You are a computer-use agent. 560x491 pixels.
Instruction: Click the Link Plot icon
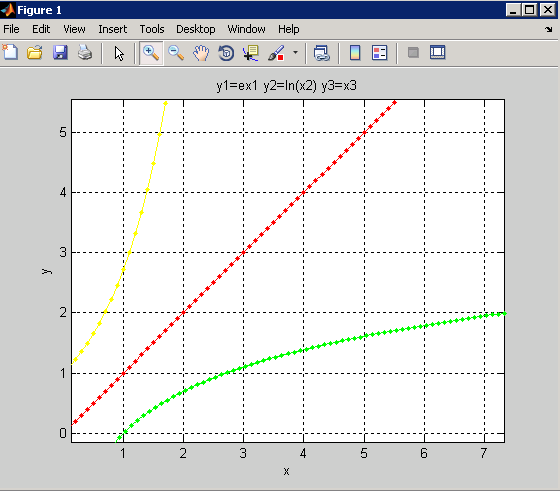point(321,53)
